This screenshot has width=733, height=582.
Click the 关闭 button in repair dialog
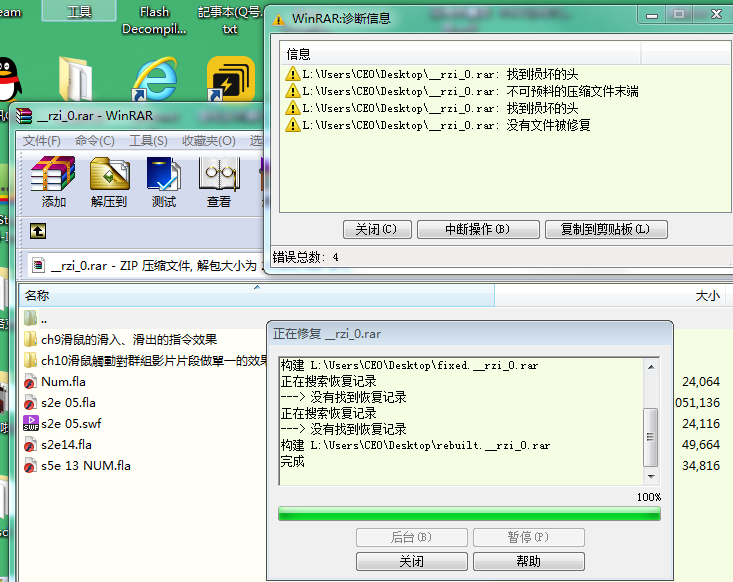pos(411,561)
